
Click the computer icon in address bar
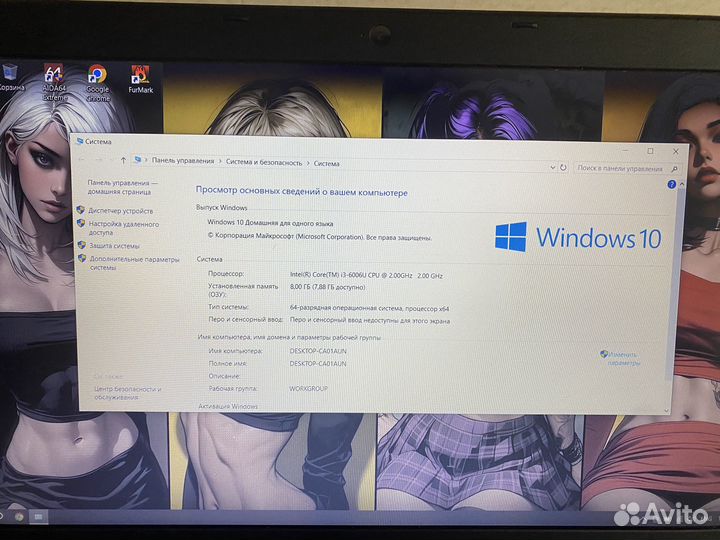pyautogui.click(x=137, y=160)
